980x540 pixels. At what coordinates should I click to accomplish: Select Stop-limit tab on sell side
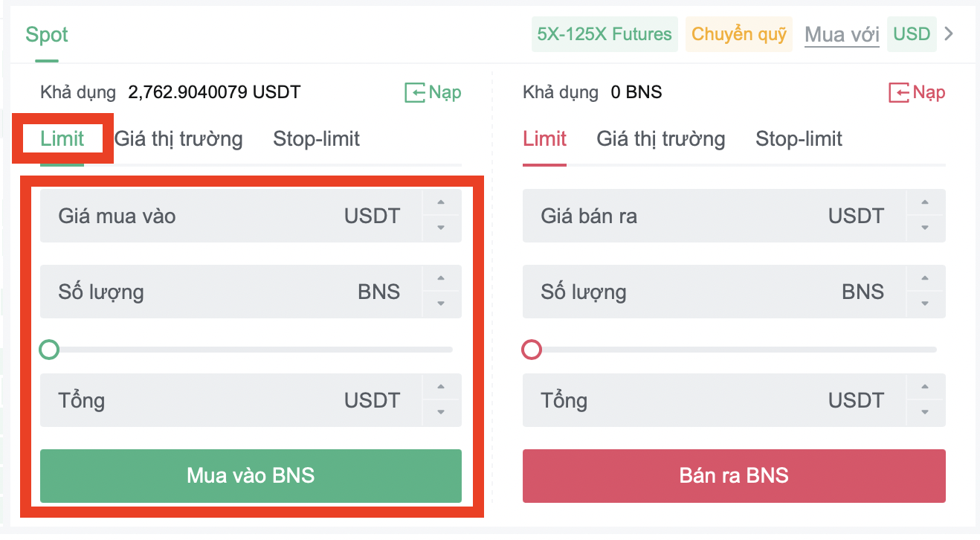[799, 139]
